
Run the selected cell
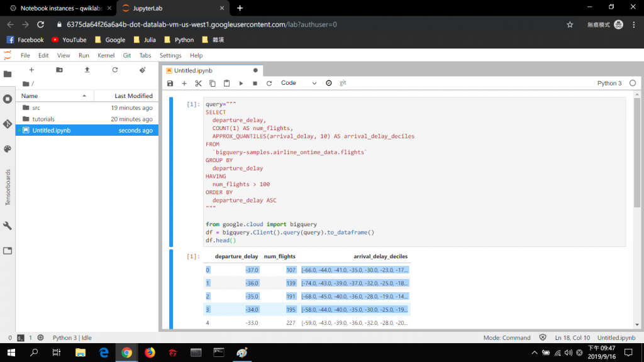click(x=241, y=83)
